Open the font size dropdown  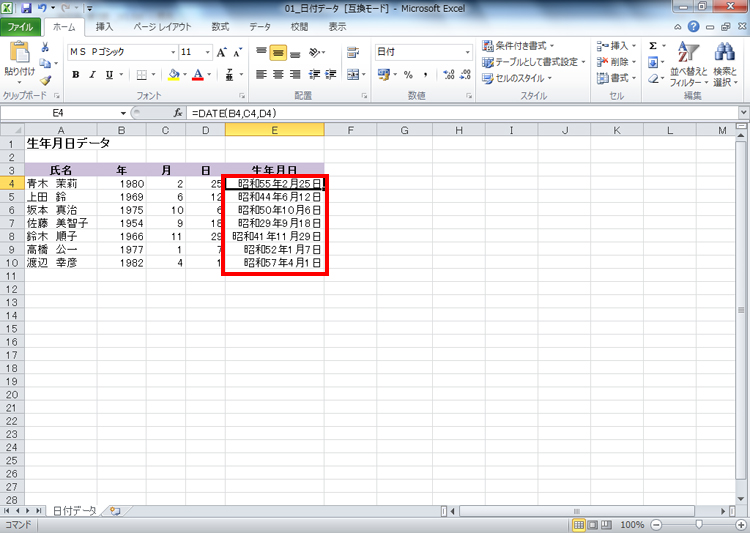tap(208, 52)
